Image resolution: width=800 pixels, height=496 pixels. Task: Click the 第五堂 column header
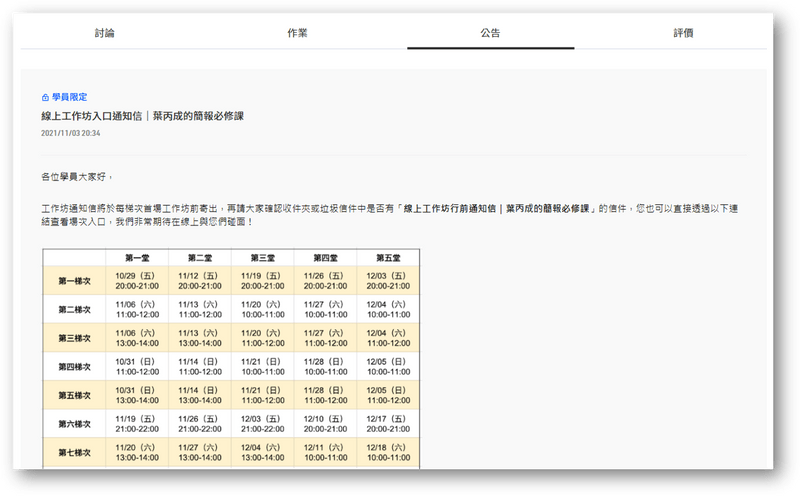tap(388, 258)
